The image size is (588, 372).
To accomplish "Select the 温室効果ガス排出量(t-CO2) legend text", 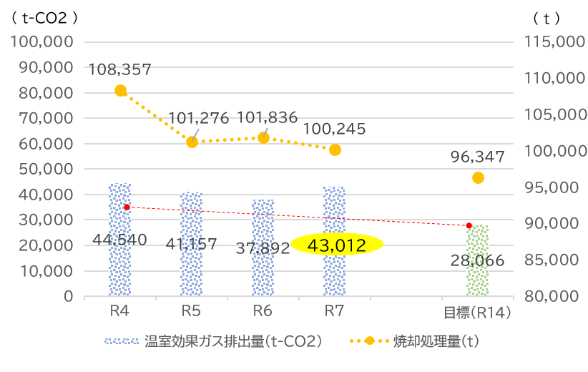I will click(x=233, y=341).
